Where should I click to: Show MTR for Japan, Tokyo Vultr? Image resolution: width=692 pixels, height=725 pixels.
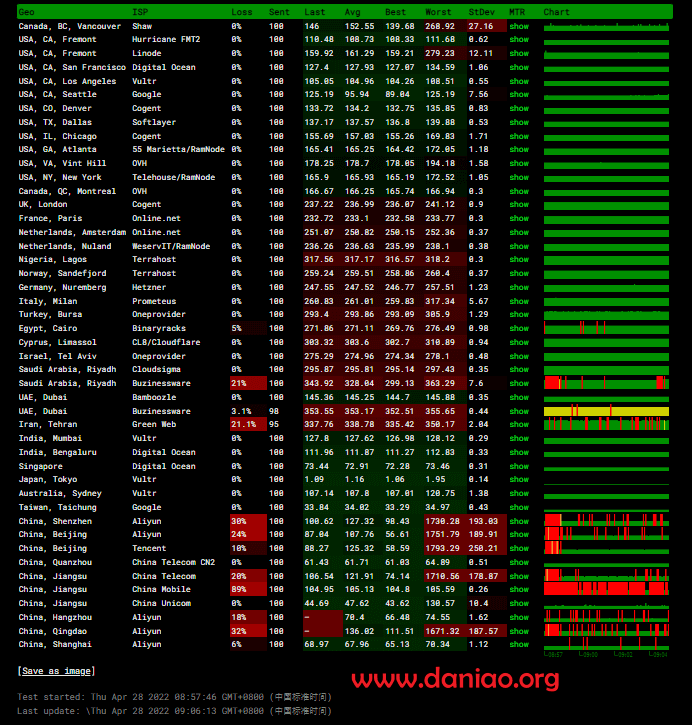pyautogui.click(x=519, y=479)
